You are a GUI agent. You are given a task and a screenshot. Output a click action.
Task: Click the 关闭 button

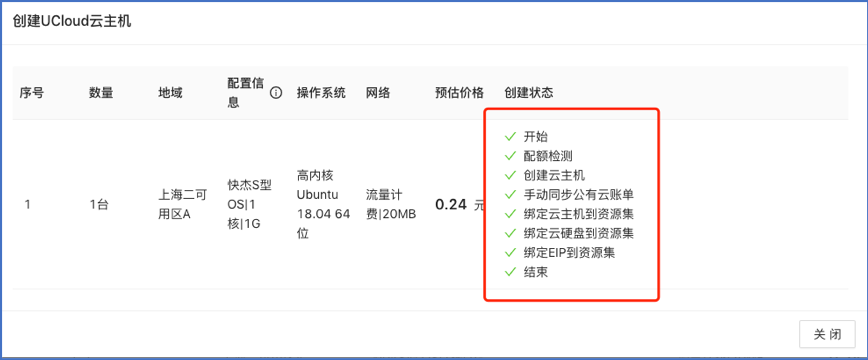[828, 335]
